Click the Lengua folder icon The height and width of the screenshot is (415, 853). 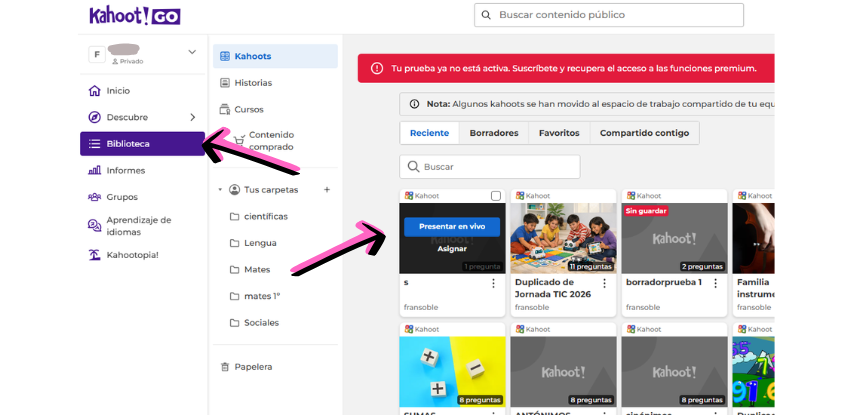[x=234, y=243]
